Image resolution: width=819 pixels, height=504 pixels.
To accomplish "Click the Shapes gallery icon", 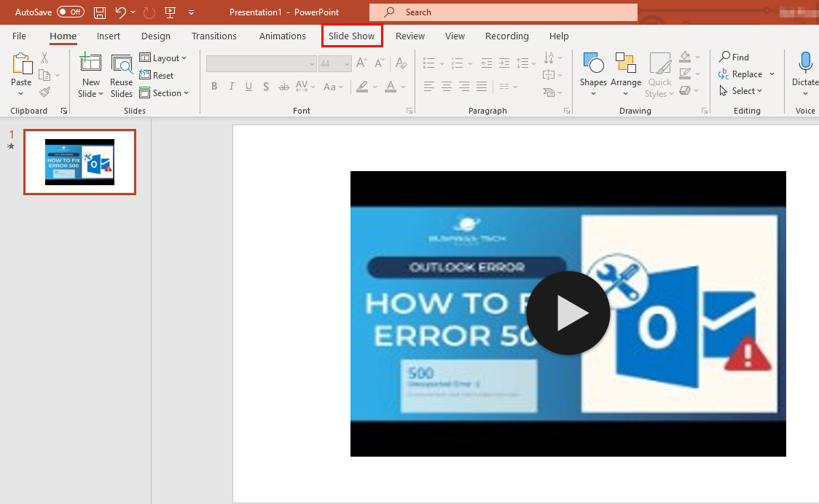I will (593, 63).
